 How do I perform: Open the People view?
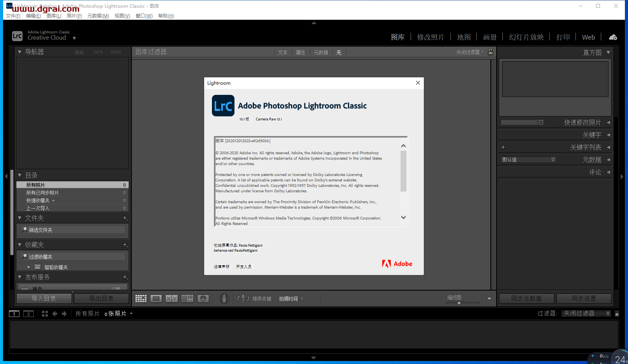(x=203, y=298)
